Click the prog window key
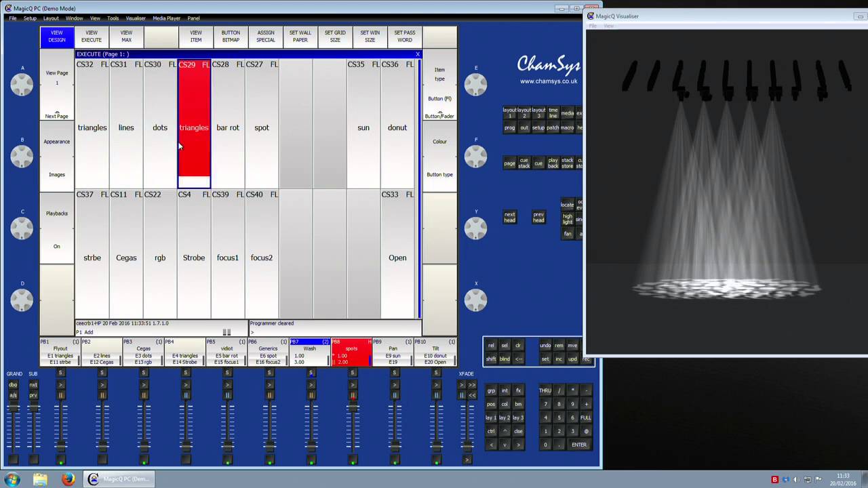868x488 pixels. pos(509,127)
